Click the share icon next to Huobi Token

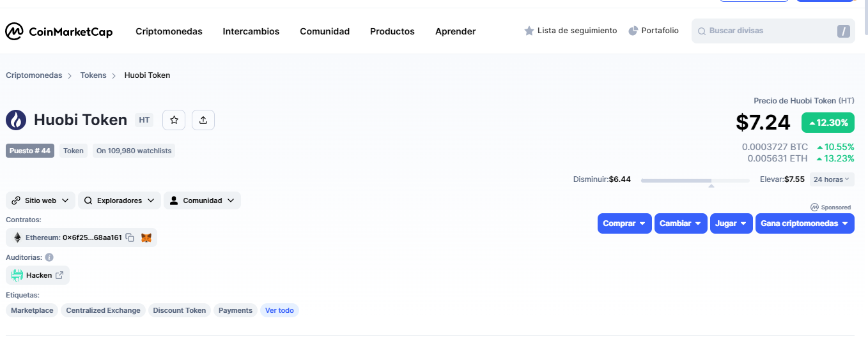click(x=203, y=120)
